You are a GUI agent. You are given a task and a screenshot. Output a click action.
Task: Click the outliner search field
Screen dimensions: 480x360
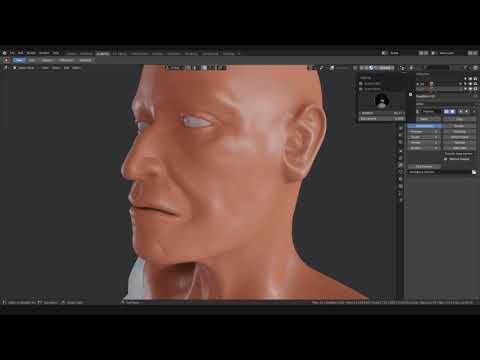(438, 68)
